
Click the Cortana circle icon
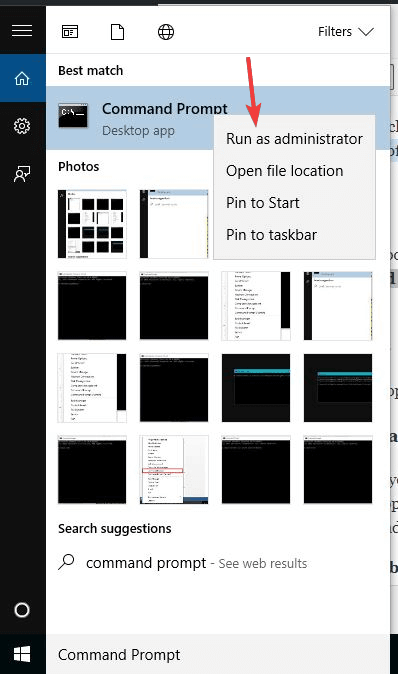click(x=22, y=610)
